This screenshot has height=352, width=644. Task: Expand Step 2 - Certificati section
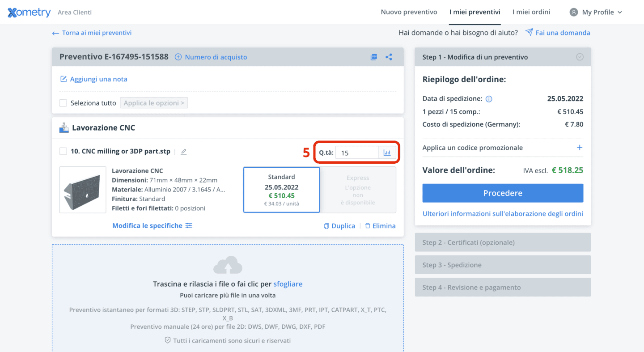(503, 242)
